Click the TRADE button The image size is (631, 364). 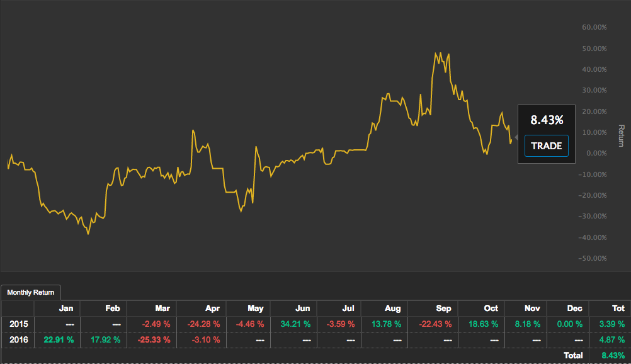pos(547,145)
